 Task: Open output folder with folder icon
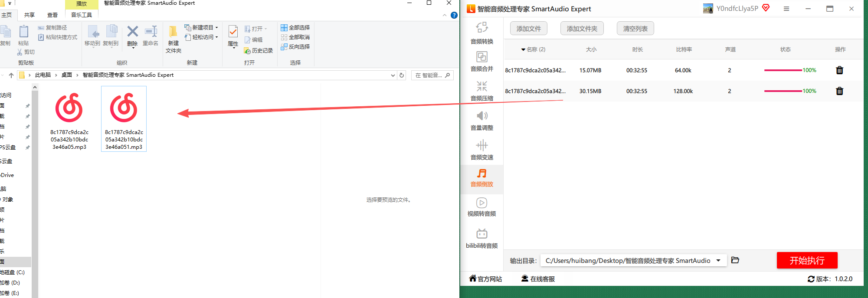[x=735, y=260]
